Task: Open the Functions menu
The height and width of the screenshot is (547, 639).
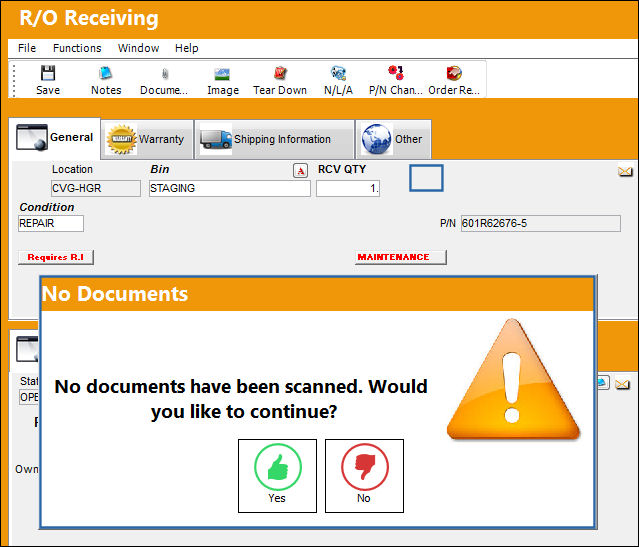Action: (x=77, y=48)
